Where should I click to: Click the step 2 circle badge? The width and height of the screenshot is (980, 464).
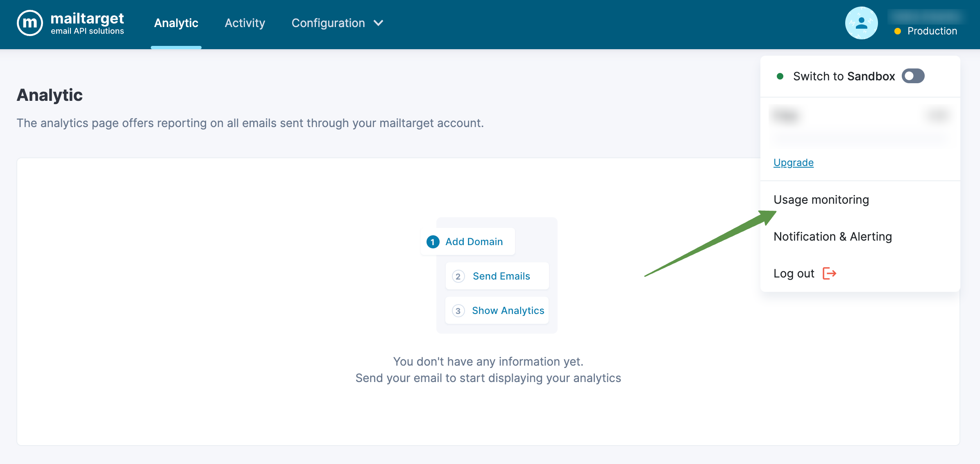[458, 276]
